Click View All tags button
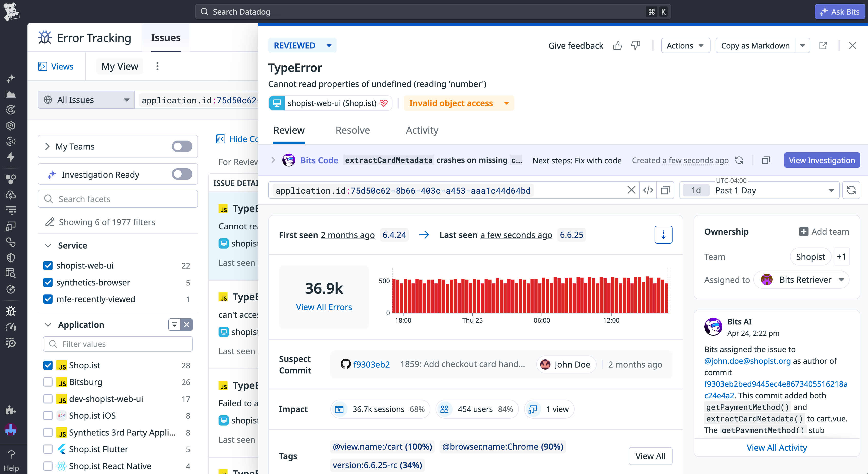Image resolution: width=868 pixels, height=474 pixels. (x=650, y=456)
